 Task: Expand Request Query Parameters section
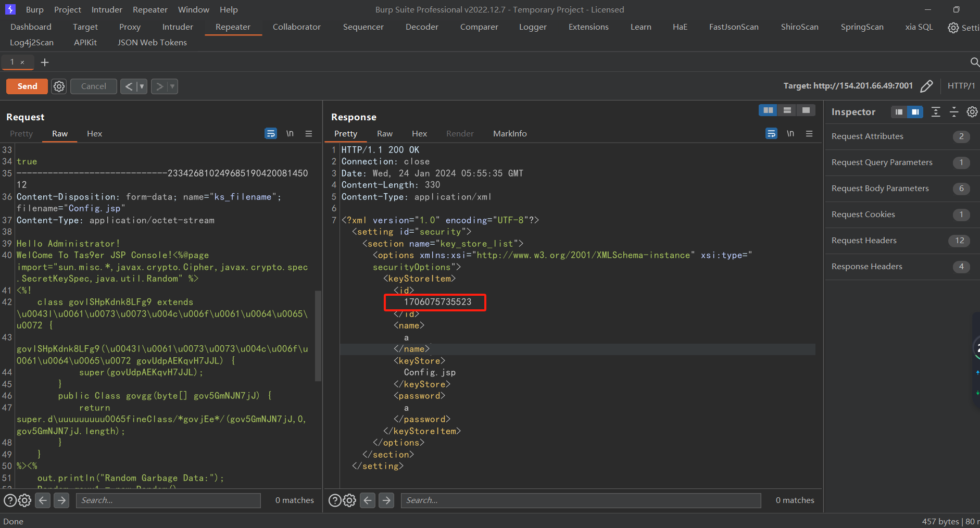coord(901,162)
